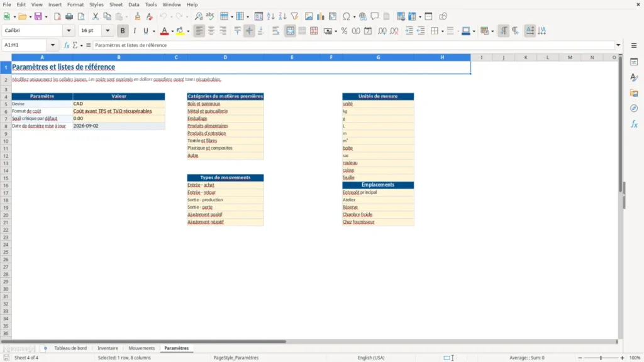
Task: Switch to the Inventaire sheet tab
Action: tap(108, 348)
